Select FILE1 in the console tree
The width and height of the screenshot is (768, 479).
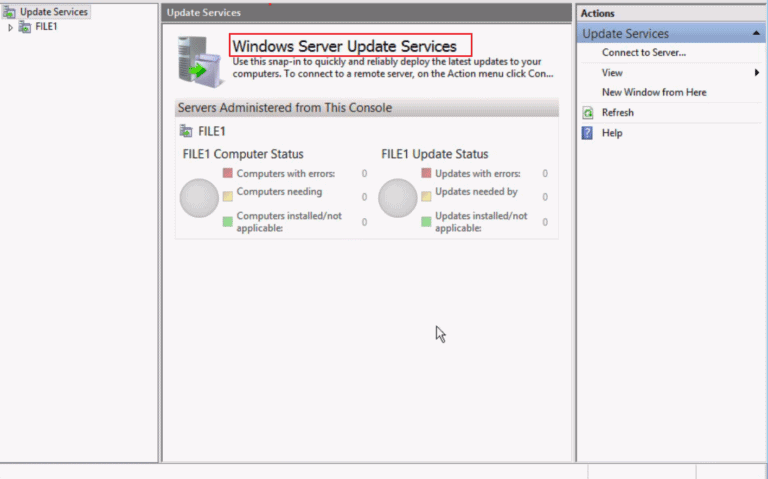click(x=46, y=27)
